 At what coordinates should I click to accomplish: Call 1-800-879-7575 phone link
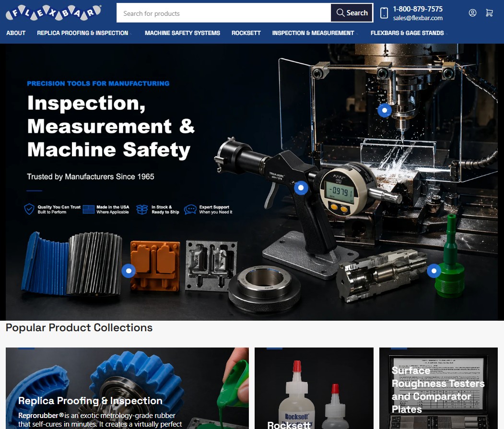418,9
